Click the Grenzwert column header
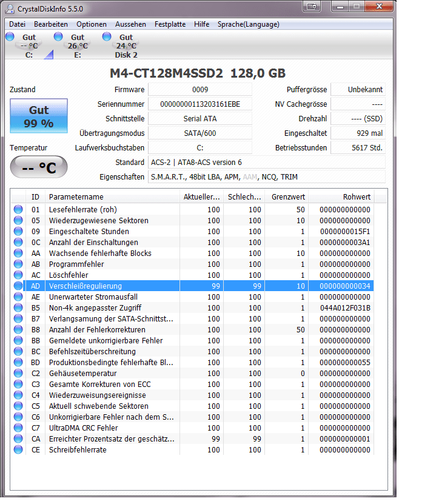This screenshot has width=436, height=504. pyautogui.click(x=287, y=197)
